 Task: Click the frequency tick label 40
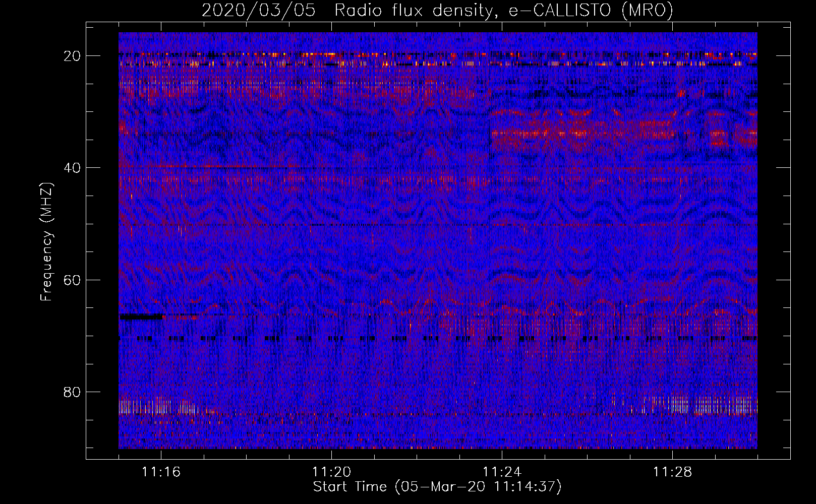[x=73, y=168]
